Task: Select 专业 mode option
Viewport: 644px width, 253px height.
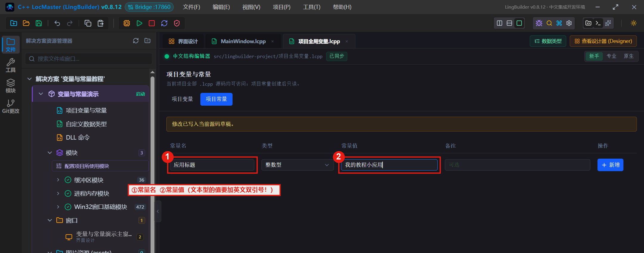Action: pyautogui.click(x=611, y=56)
